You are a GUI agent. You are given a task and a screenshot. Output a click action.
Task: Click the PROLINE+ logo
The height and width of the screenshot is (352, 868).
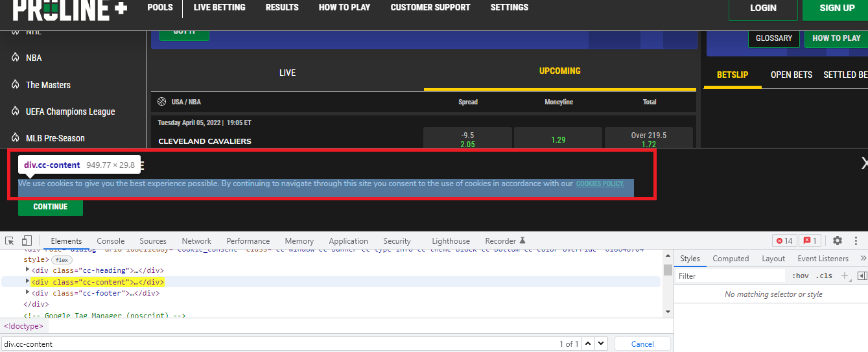pyautogui.click(x=69, y=9)
